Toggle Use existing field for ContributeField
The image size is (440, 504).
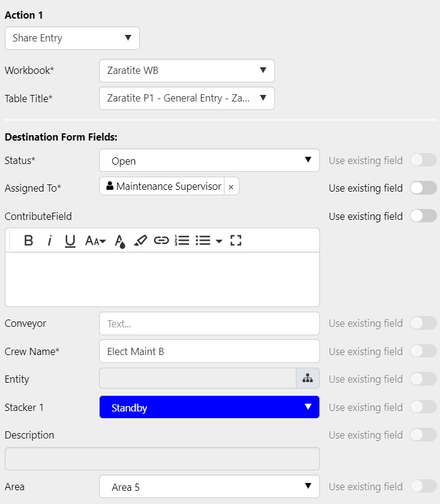(x=423, y=216)
